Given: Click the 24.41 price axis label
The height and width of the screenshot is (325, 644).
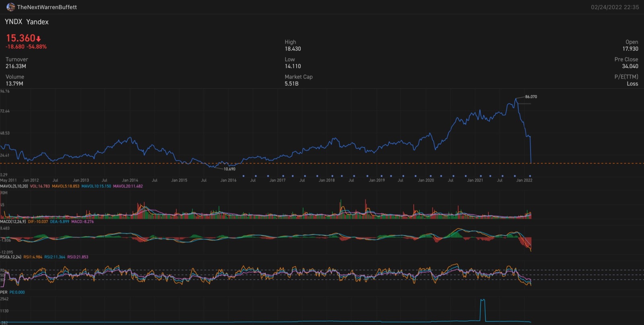Looking at the screenshot, I should click(x=5, y=155).
